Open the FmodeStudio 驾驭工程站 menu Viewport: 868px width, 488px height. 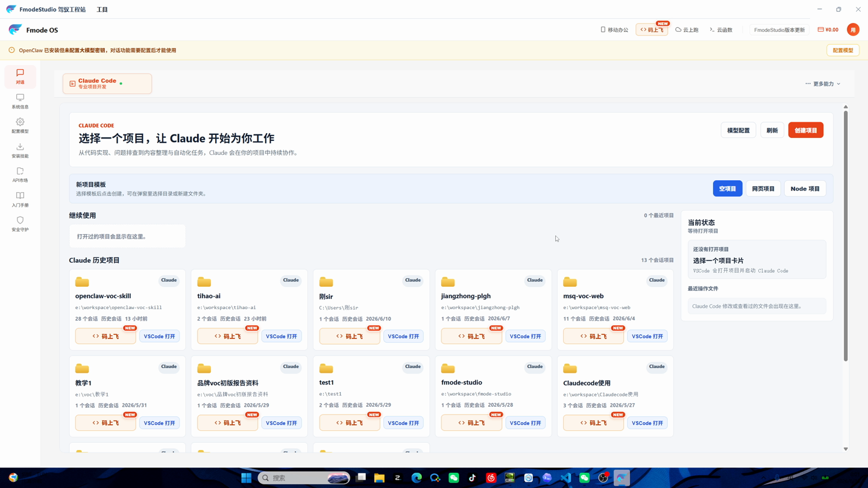pos(52,10)
